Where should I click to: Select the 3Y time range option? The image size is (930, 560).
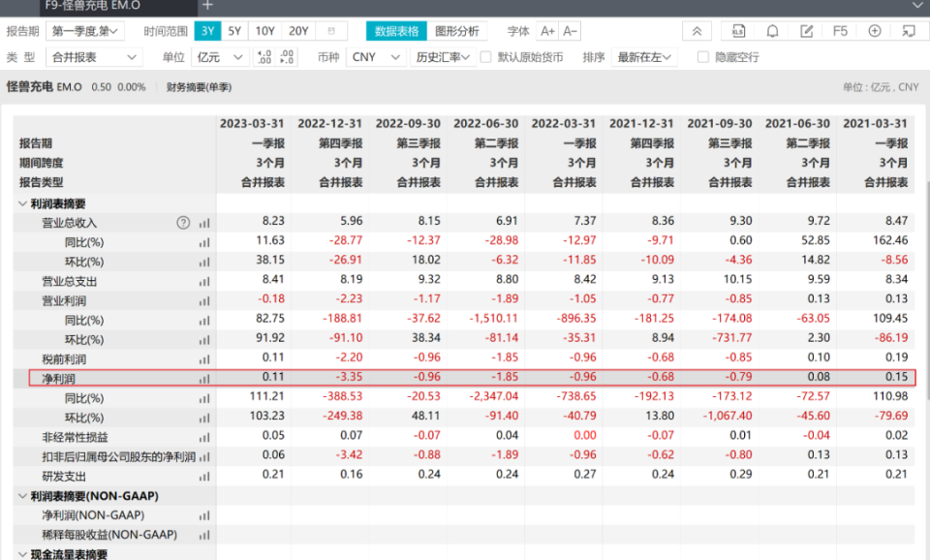(207, 31)
